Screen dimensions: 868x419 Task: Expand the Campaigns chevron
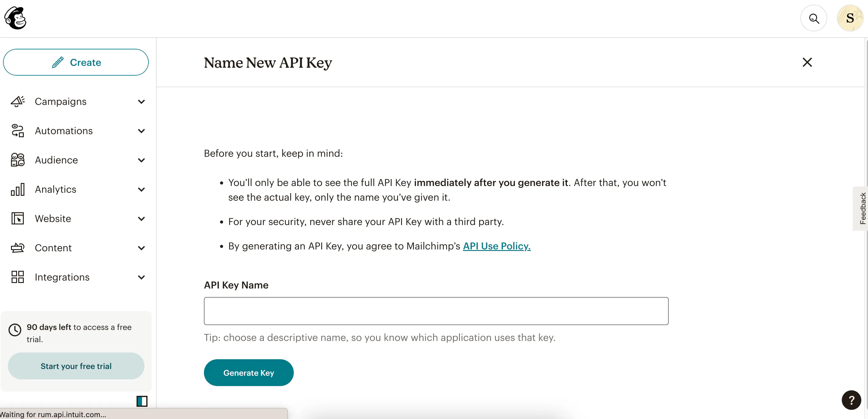click(x=141, y=102)
